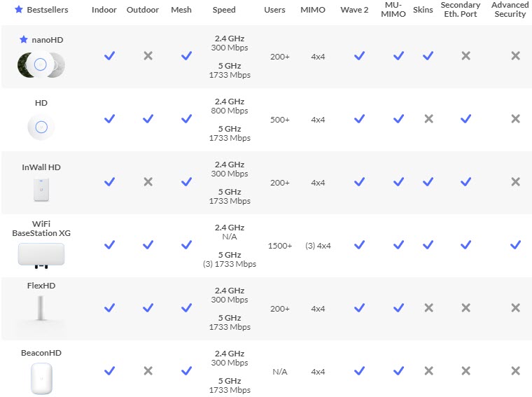Click the bestseller star beside nanoHD

(23, 40)
